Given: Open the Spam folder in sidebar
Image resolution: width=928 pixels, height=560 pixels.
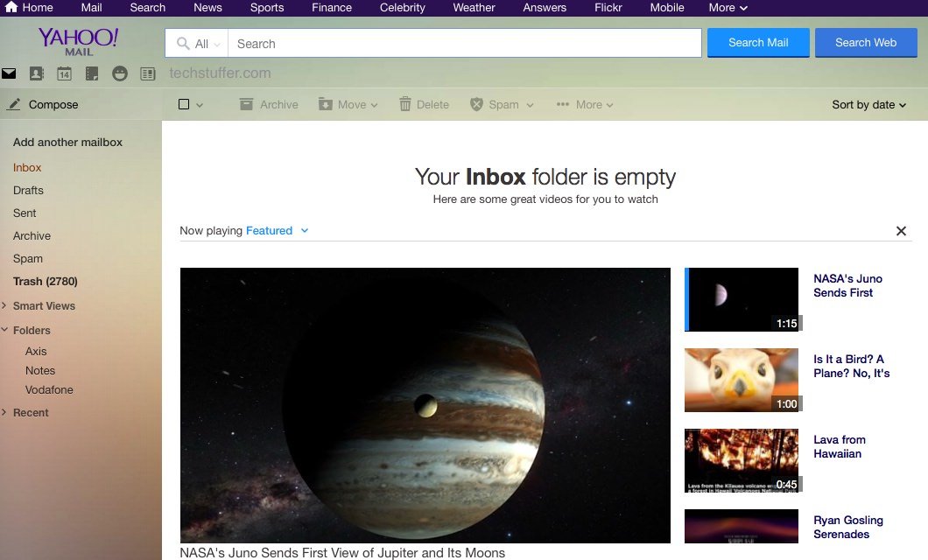Looking at the screenshot, I should (28, 258).
